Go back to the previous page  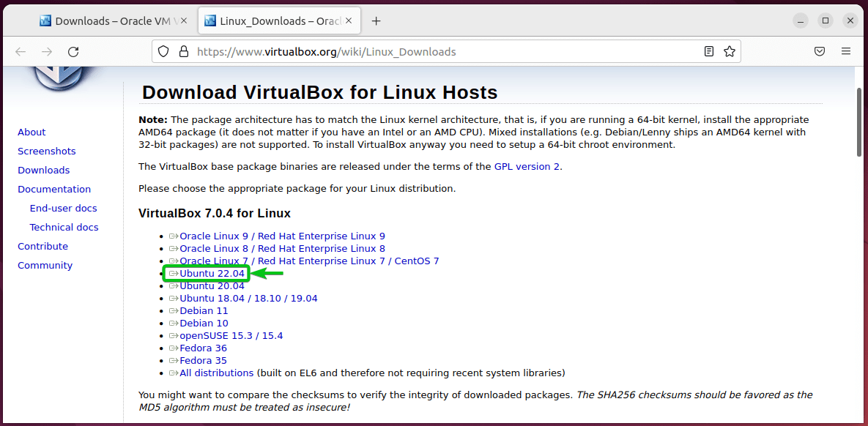[x=21, y=51]
